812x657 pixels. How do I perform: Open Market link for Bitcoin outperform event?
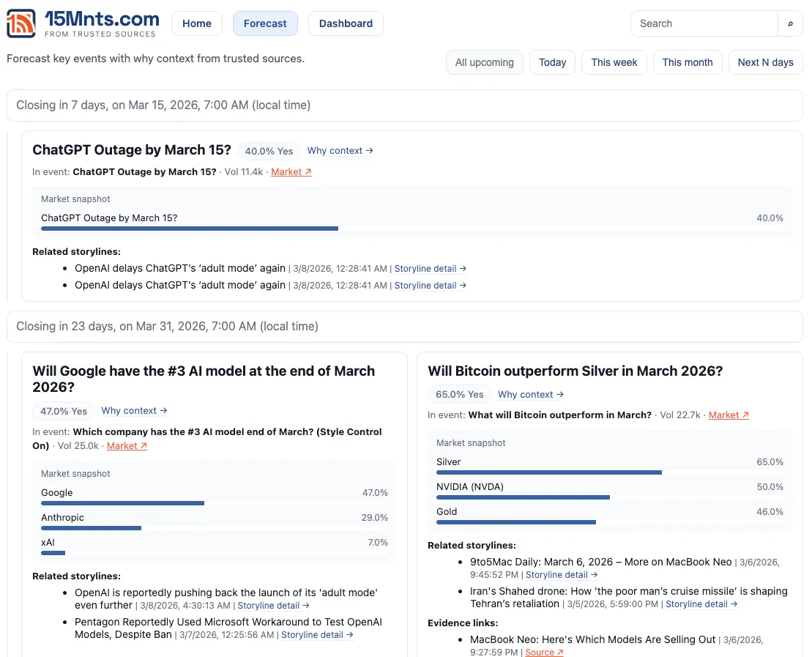(x=729, y=415)
